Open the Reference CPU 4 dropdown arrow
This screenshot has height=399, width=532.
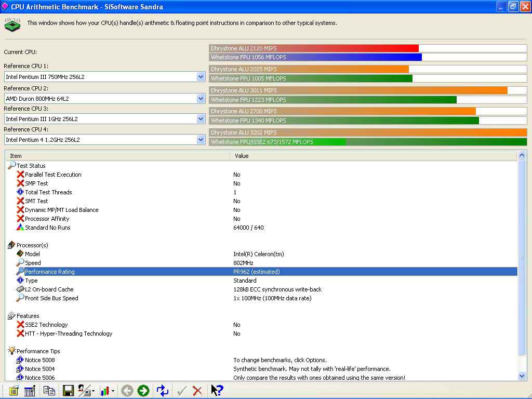click(201, 140)
